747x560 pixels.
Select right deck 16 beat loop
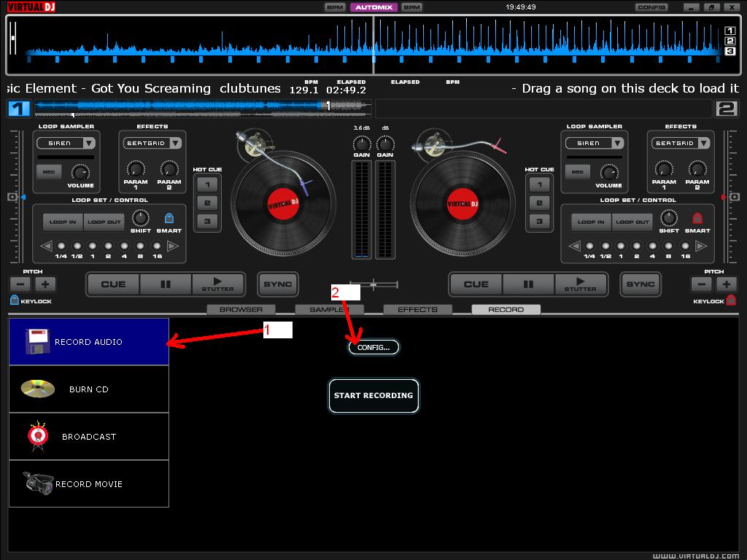[685, 246]
